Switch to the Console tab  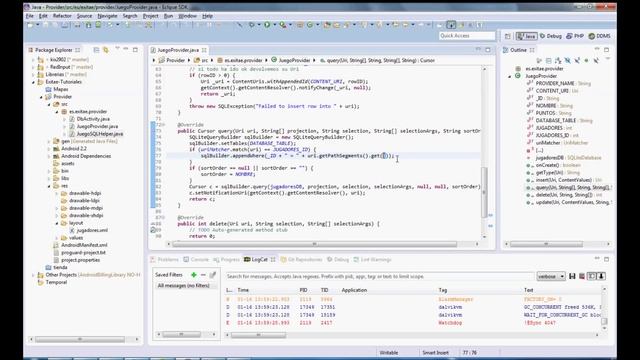pyautogui.click(x=196, y=260)
